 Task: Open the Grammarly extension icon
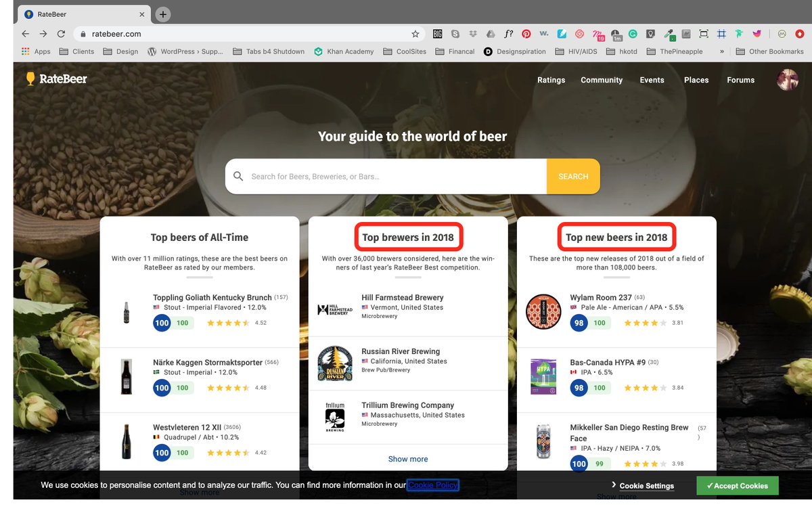point(633,34)
